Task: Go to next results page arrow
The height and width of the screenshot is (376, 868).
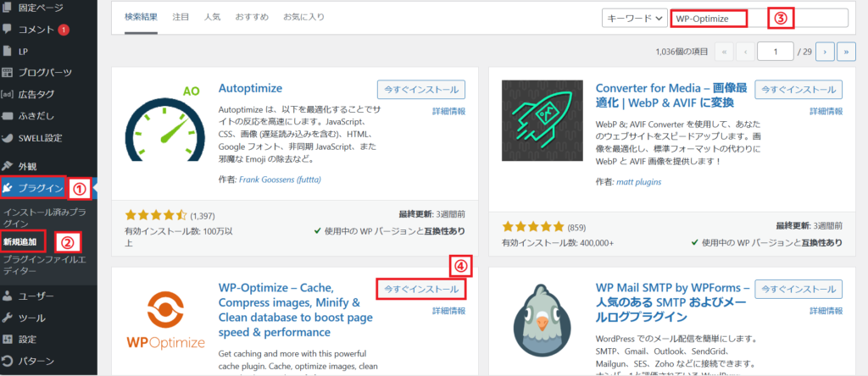Action: [825, 52]
